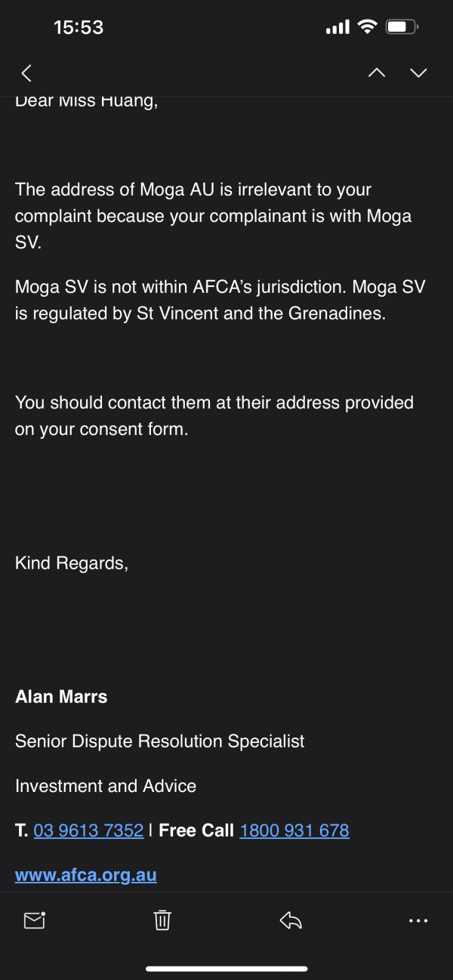Tap the 15:53 clock in status bar
The image size is (453, 980).
[x=79, y=27]
